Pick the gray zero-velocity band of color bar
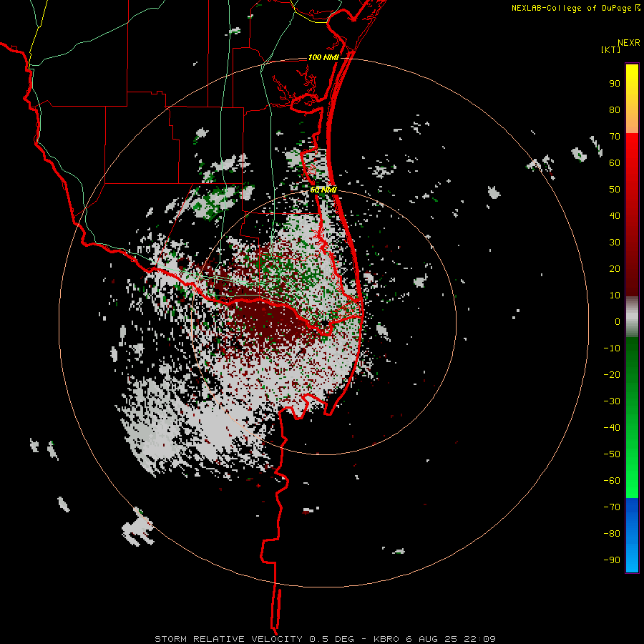Viewport: 644px width, 644px height. pos(632,317)
